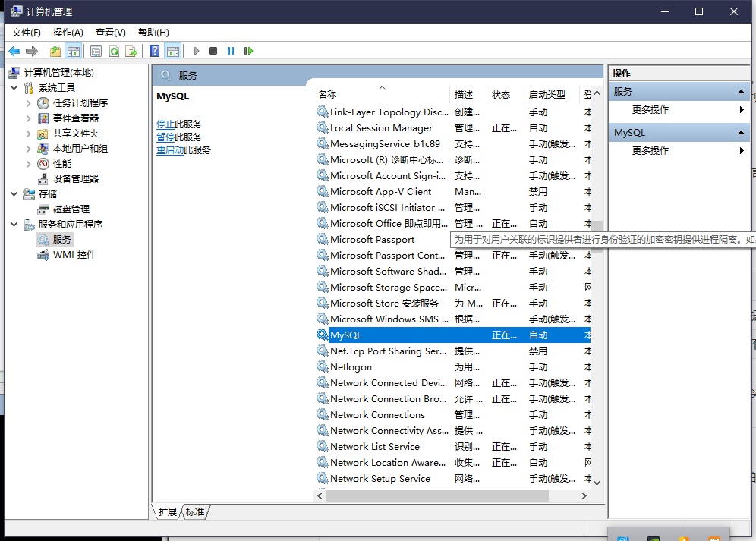Sort by the 启动类型 column header

click(x=552, y=95)
